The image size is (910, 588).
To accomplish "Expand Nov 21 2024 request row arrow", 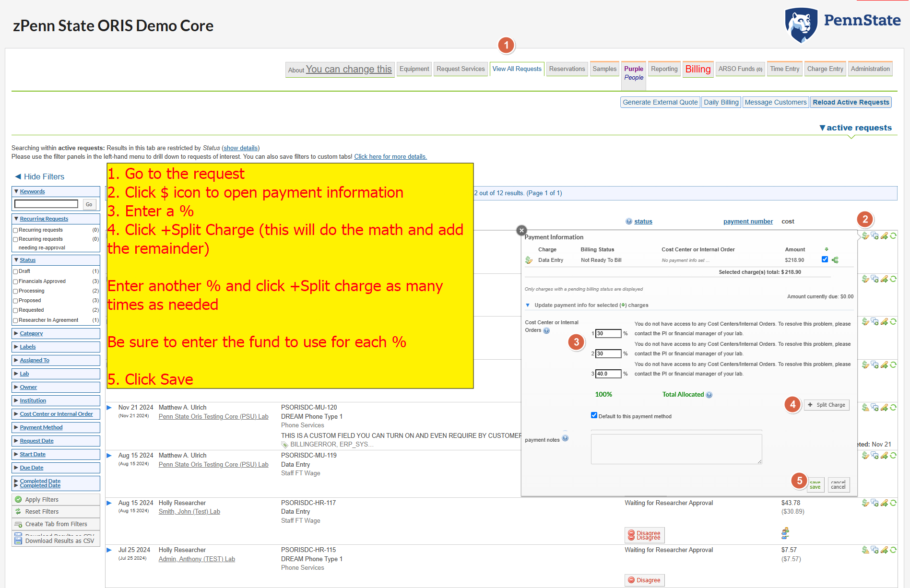I will pyautogui.click(x=109, y=408).
